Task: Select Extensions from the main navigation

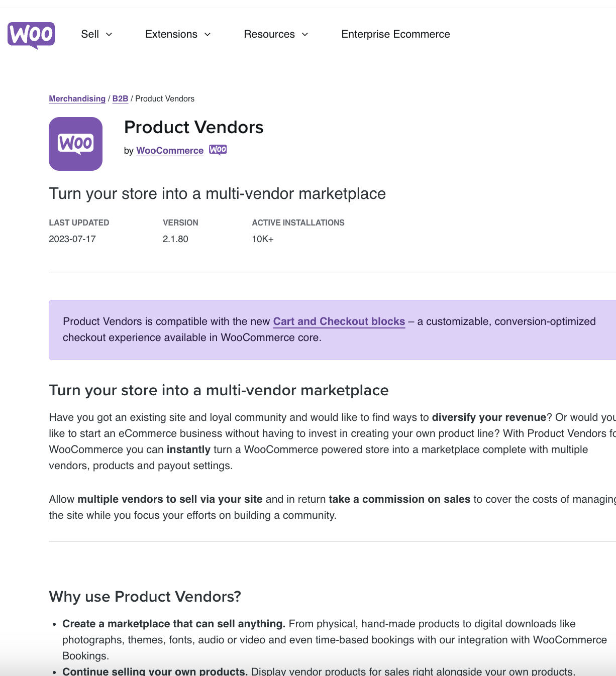Action: 171,34
